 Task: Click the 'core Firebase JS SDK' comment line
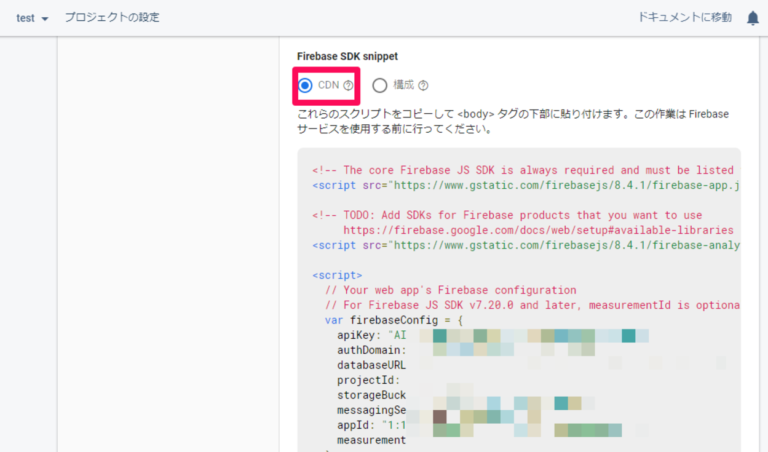(x=523, y=170)
